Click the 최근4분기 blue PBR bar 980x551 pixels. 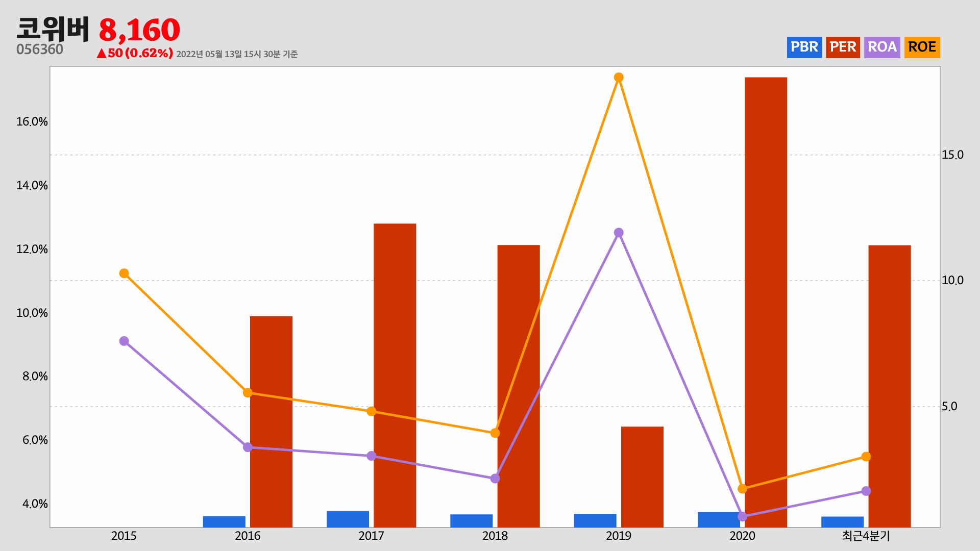(843, 522)
